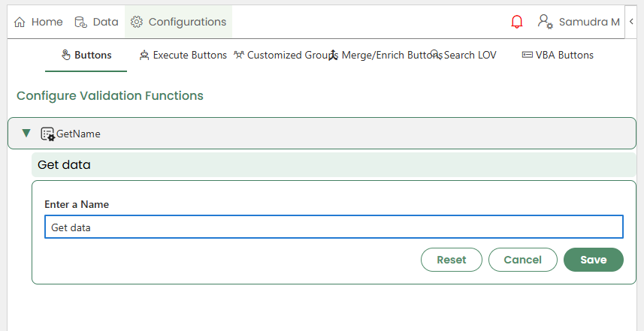The width and height of the screenshot is (644, 331).
Task: Click the Cancel button
Action: [x=522, y=260]
